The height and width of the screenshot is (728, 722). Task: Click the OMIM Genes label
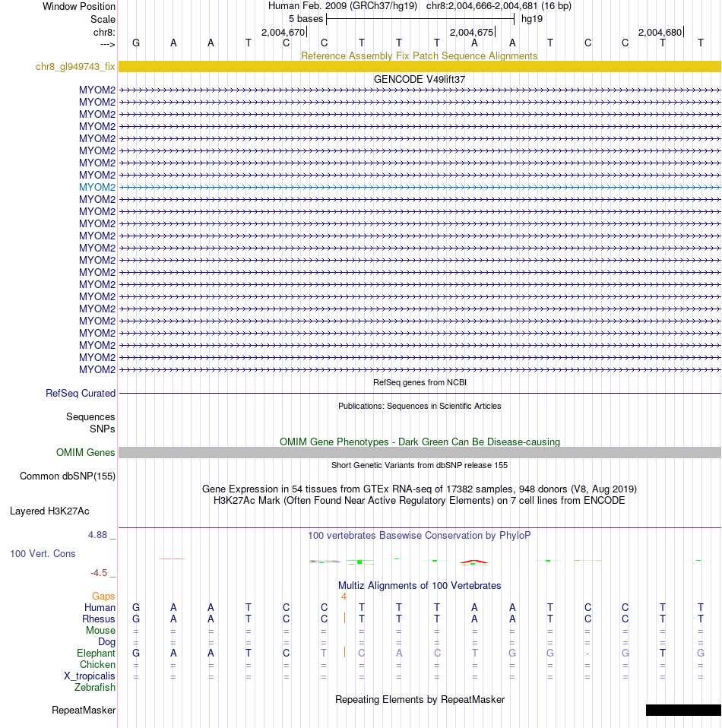point(85,453)
